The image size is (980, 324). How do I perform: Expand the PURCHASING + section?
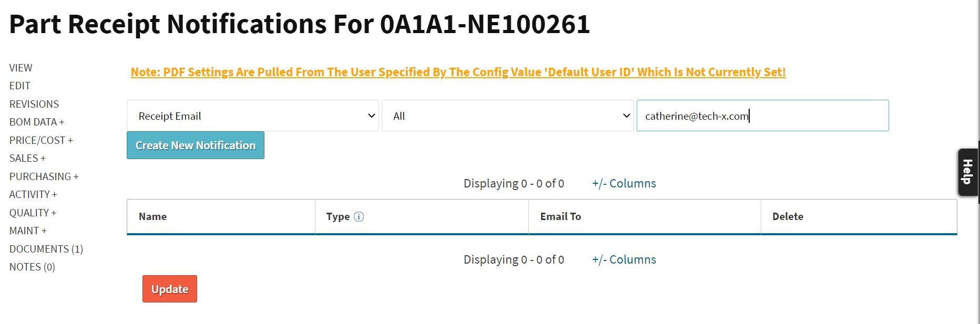coord(44,176)
